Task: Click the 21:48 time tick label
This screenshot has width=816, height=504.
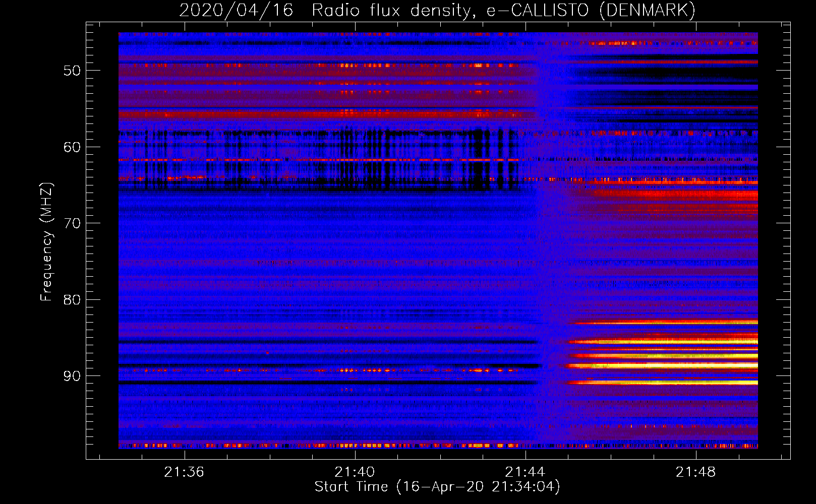Action: pyautogui.click(x=695, y=472)
